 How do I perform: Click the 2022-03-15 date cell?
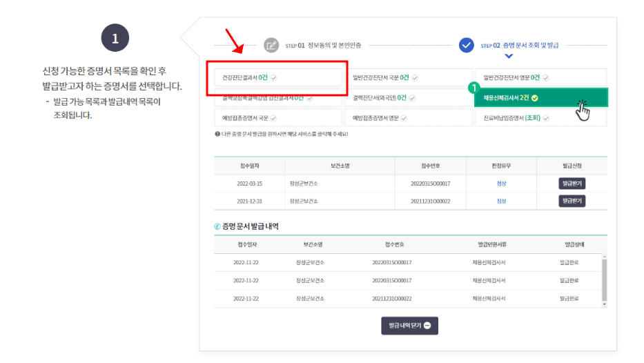tap(249, 184)
